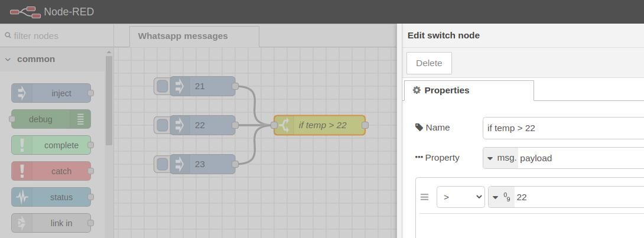The width and height of the screenshot is (644, 238).
Task: Open the '>' rule operator dropdown
Action: [461, 197]
